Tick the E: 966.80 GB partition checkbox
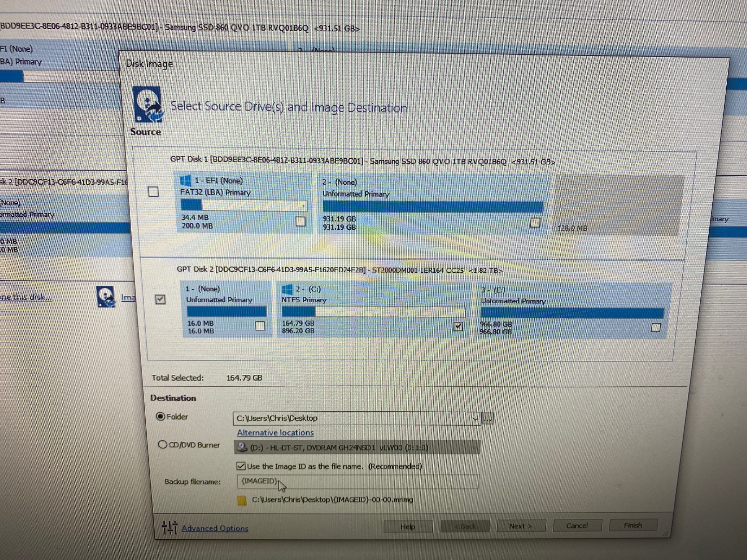 coord(656,327)
